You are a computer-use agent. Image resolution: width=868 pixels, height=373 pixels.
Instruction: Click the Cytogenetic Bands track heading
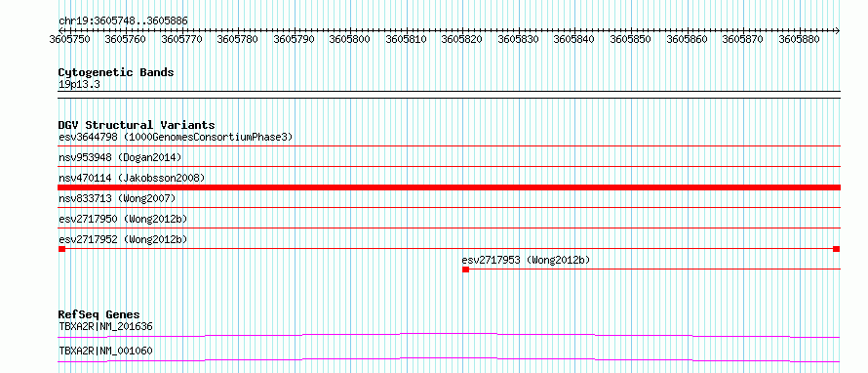(116, 72)
